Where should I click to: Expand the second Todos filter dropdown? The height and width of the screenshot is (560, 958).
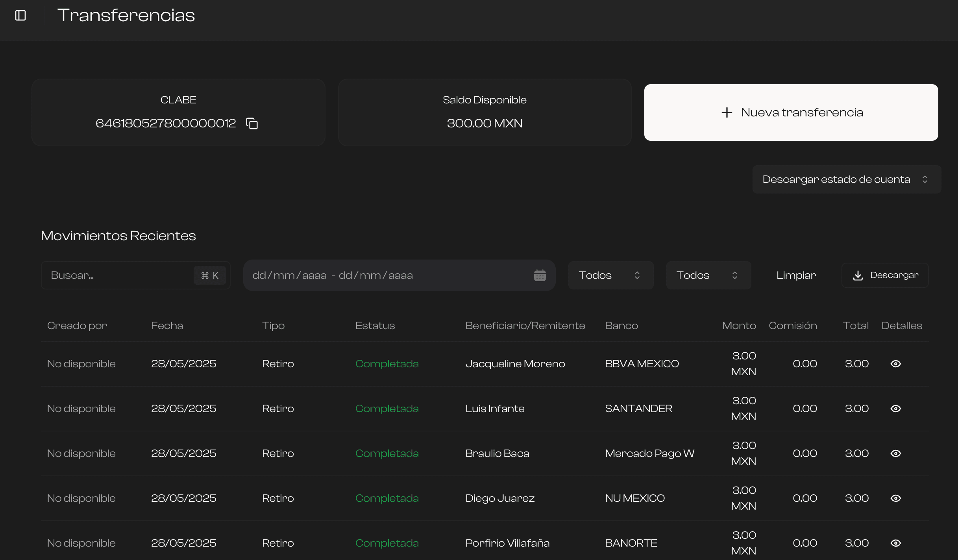click(x=708, y=275)
